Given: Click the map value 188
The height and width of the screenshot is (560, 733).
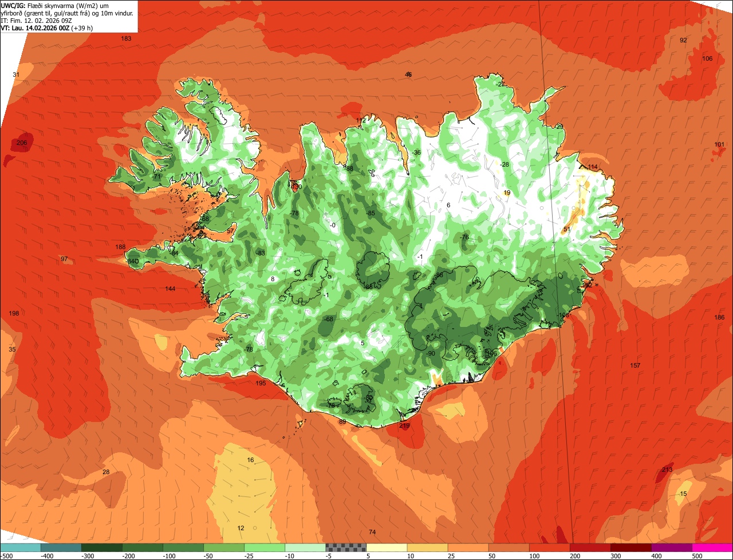Looking at the screenshot, I should tap(120, 247).
